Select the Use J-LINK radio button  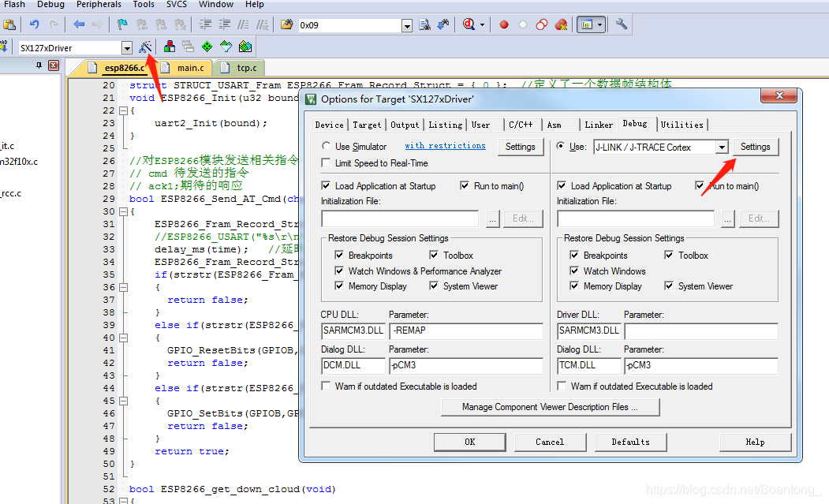coord(560,146)
